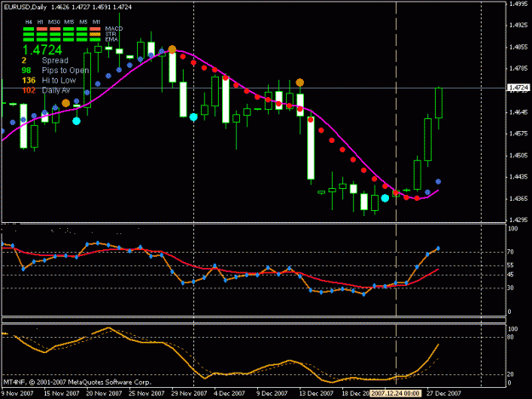Click the 29 Nov 2007 date label
Viewport: 532px width, 399px height.
(x=189, y=393)
